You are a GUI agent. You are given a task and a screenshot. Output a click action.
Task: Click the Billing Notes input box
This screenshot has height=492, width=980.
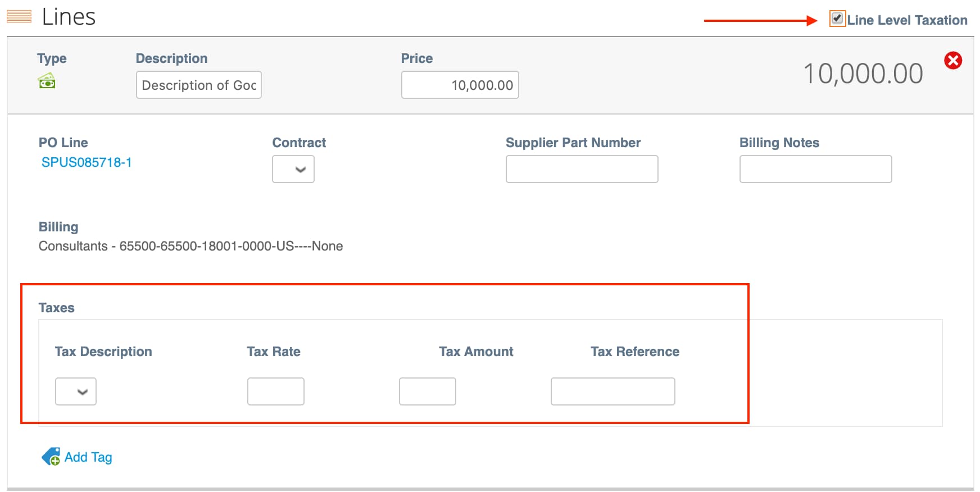click(815, 169)
